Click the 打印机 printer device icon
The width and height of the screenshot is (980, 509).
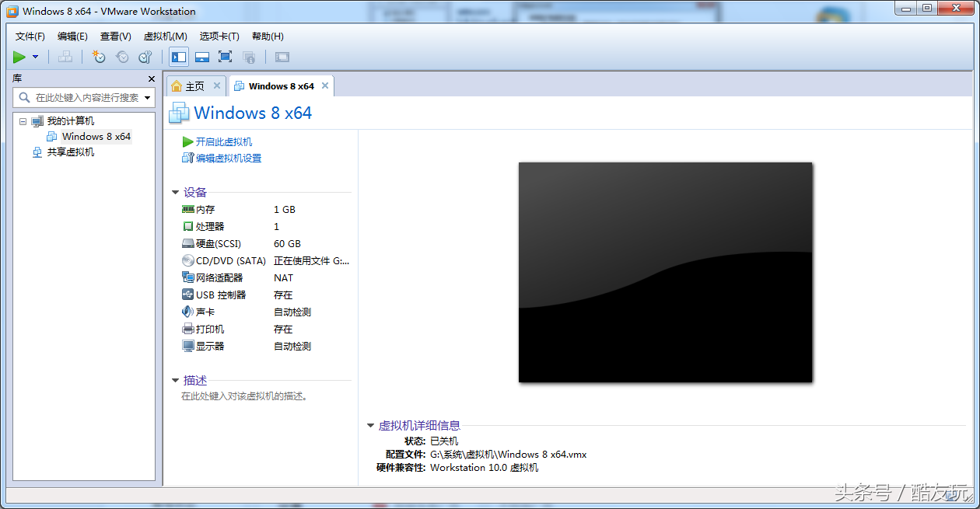[x=187, y=329]
